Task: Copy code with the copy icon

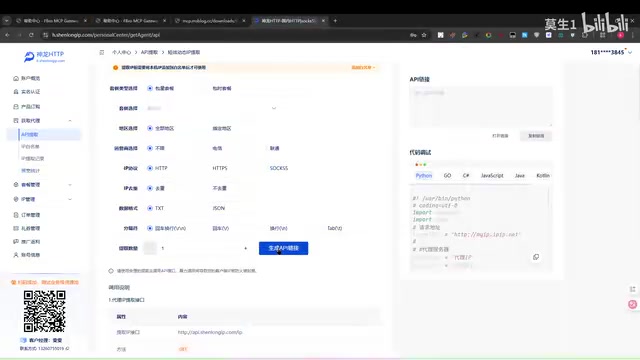Action: 536,257
